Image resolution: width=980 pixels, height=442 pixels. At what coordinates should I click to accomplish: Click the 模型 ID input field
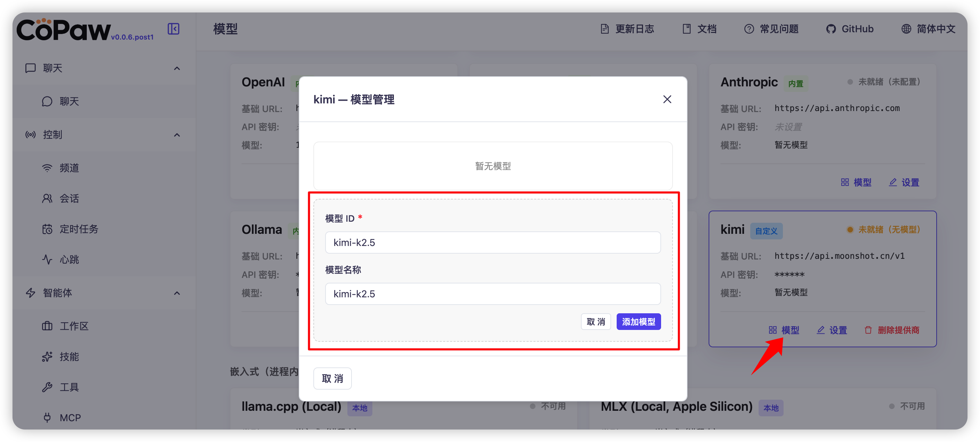point(493,242)
